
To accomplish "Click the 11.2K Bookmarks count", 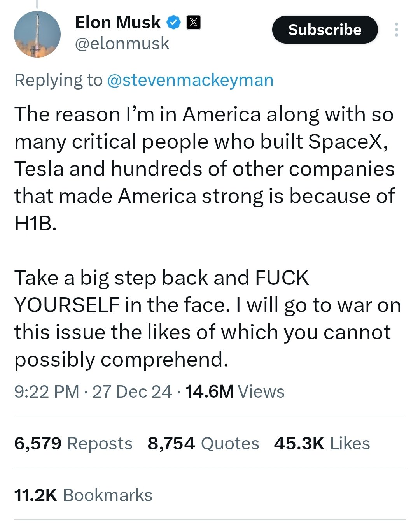I will [83, 495].
